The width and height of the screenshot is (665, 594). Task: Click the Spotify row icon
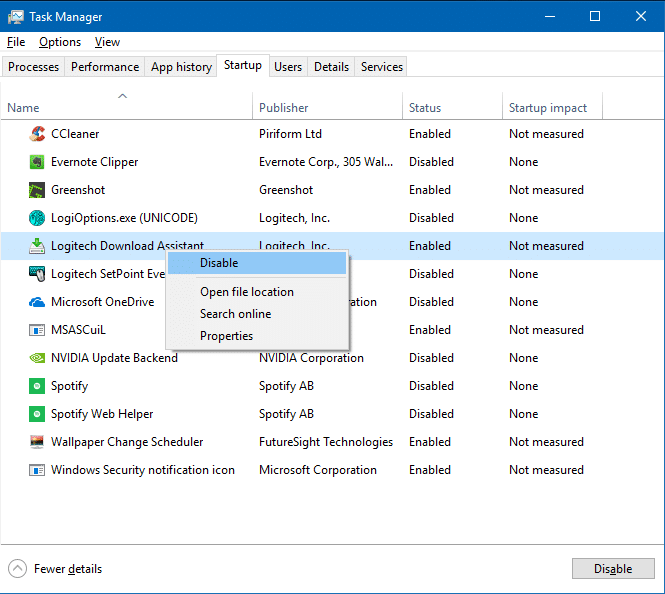pyautogui.click(x=37, y=386)
